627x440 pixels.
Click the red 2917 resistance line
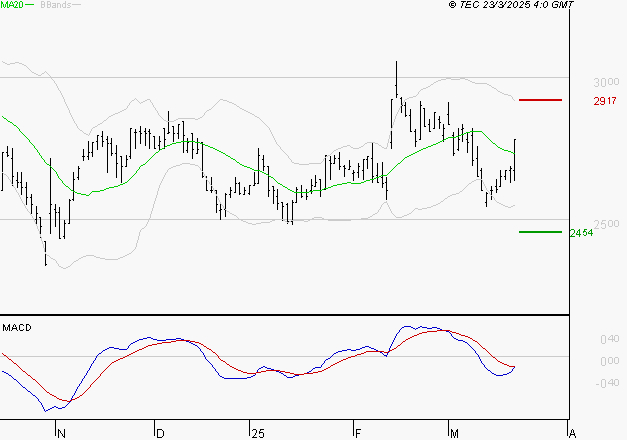click(540, 100)
